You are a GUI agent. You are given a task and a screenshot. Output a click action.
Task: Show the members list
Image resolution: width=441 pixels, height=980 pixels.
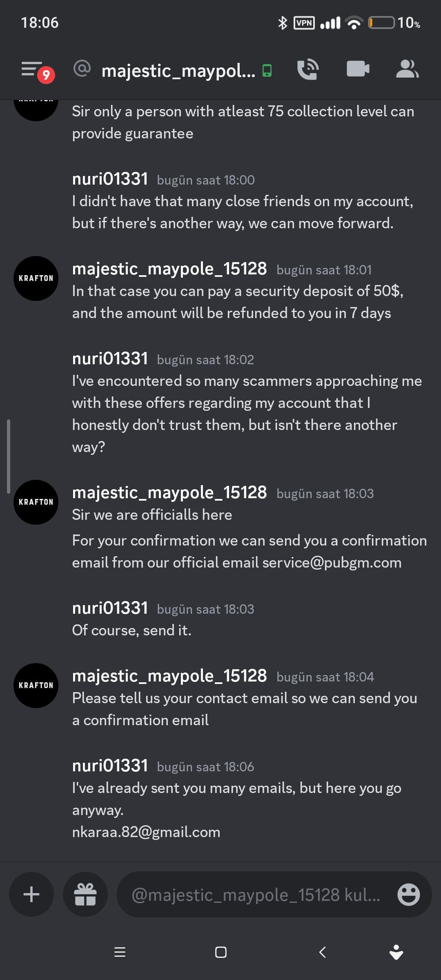click(407, 69)
